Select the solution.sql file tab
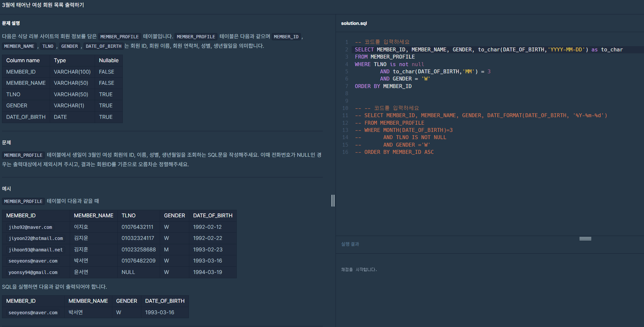644x327 pixels. [x=354, y=23]
